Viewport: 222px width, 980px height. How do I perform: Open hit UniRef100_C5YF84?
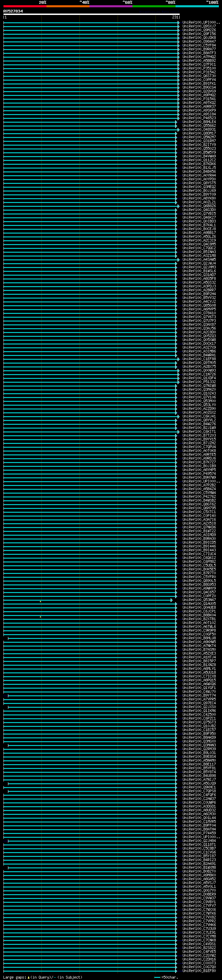tap(199, 45)
